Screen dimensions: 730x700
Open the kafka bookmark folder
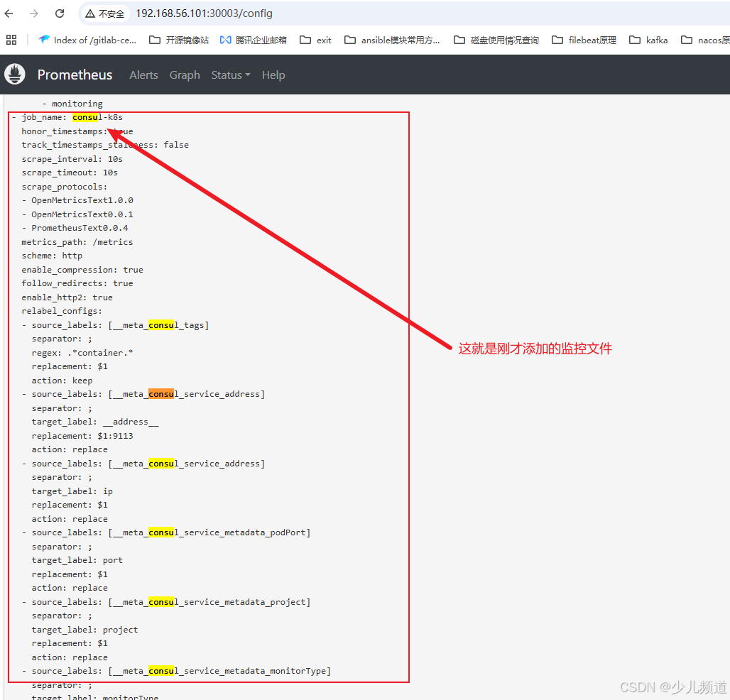[x=648, y=40]
